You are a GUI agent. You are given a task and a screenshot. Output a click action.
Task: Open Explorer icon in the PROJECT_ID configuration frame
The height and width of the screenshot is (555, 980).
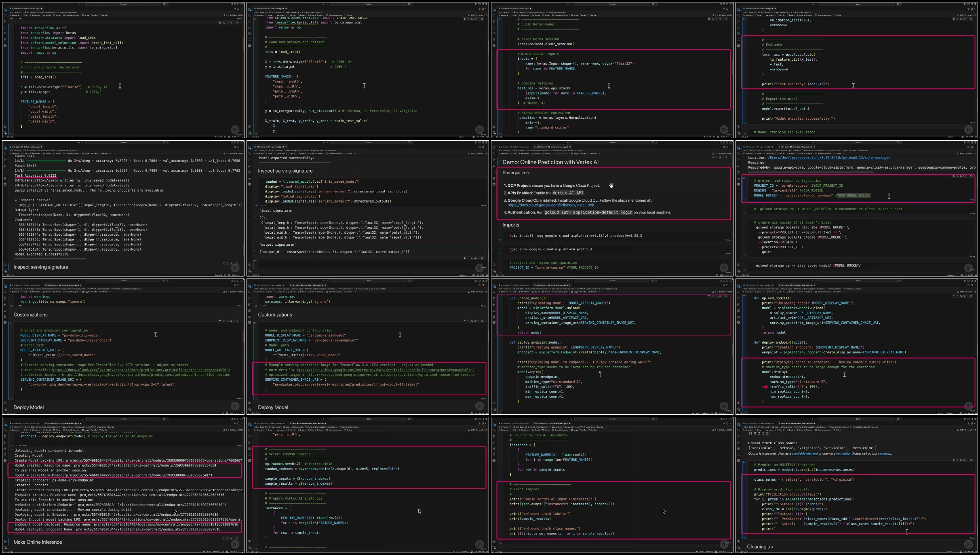coord(738,148)
